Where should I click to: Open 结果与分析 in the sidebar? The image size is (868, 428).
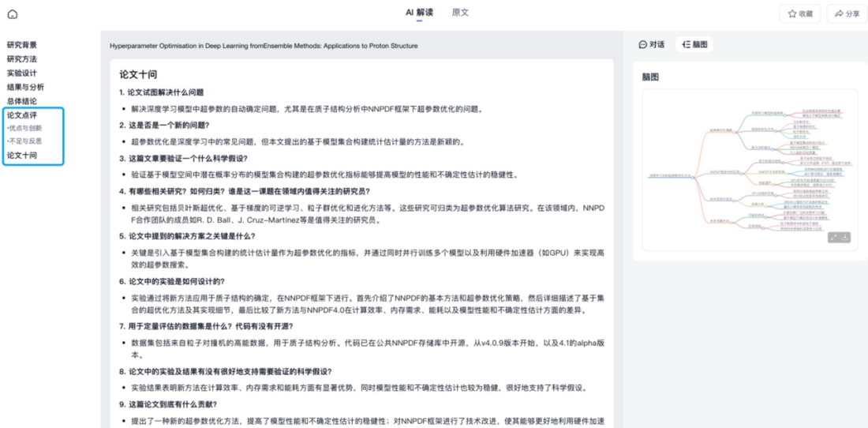click(x=25, y=87)
